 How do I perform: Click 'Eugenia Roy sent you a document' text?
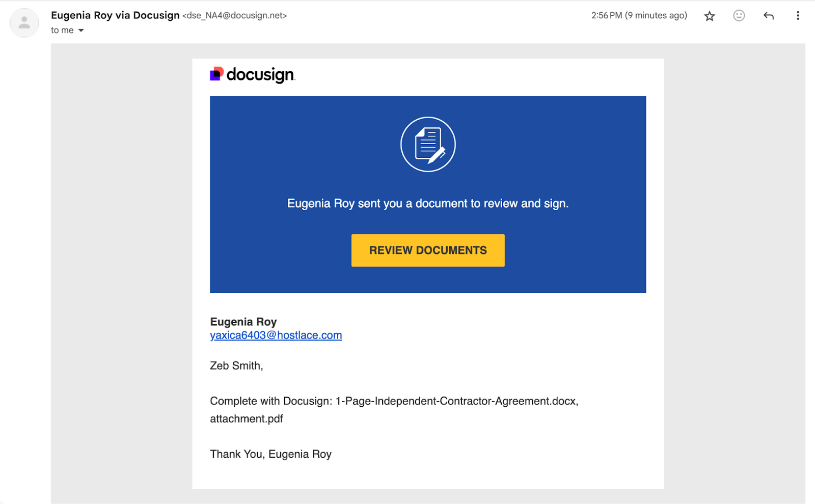(428, 204)
